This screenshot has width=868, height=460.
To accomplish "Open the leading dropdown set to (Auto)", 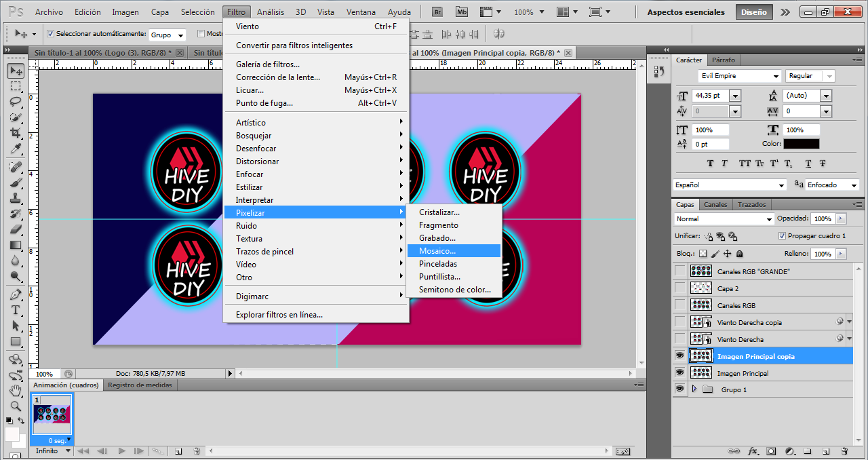I will pos(826,96).
